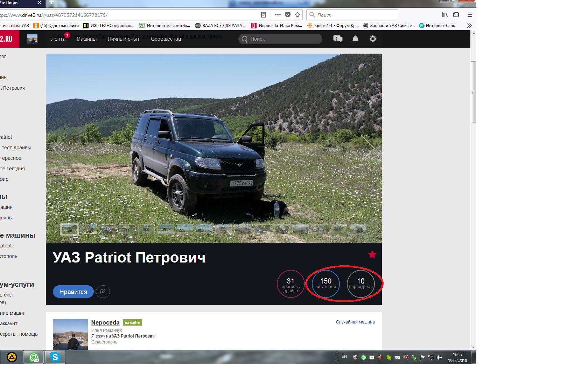
Task: Open the Машины menu item
Action: tap(86, 39)
